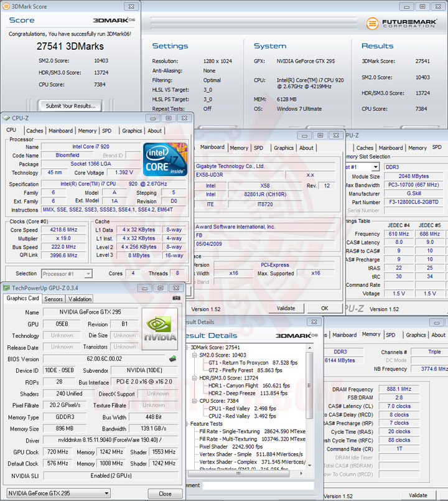
Task: Click the Result Details horizontal scrollbar thumb
Action: pyautogui.click(x=238, y=474)
